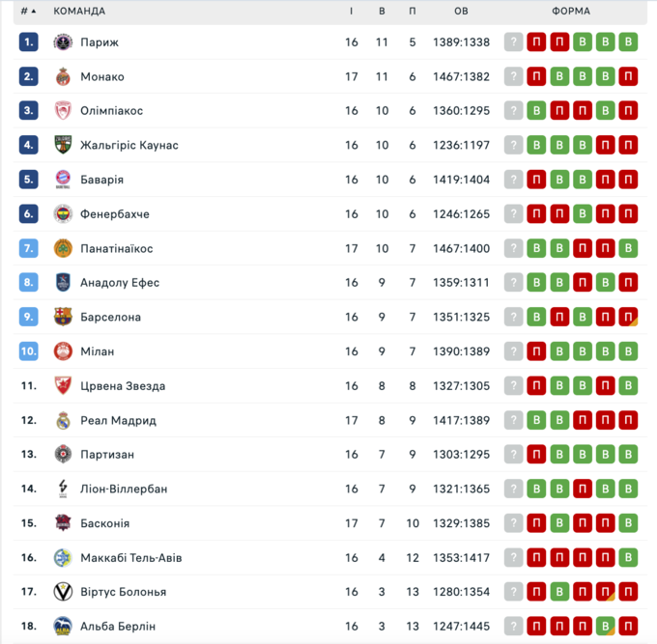The width and height of the screenshot is (657, 644).
Task: Click Milan's rank 10 position badge
Action: pos(28,351)
